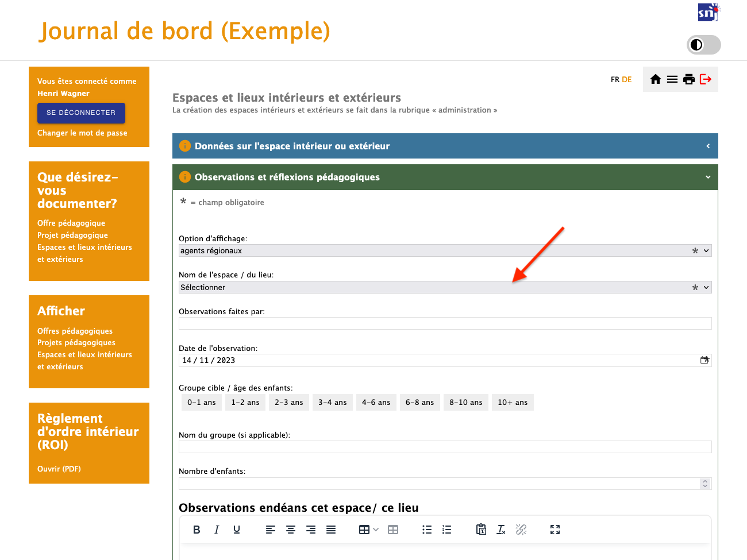Click the greyed table properties icon
747x560 pixels.
(x=393, y=530)
